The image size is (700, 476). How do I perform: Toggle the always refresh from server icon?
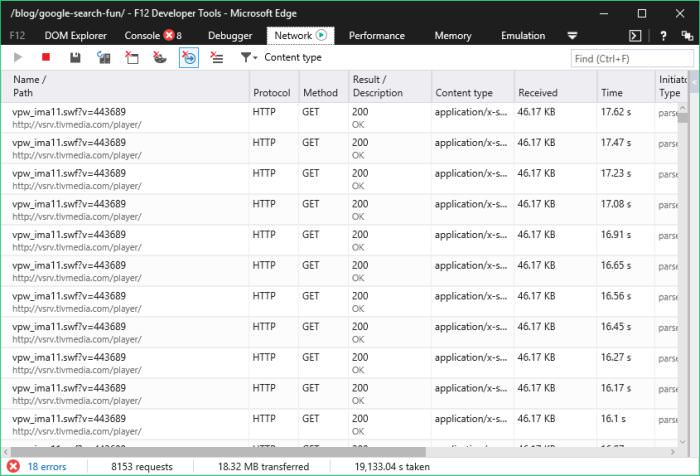[x=104, y=57]
